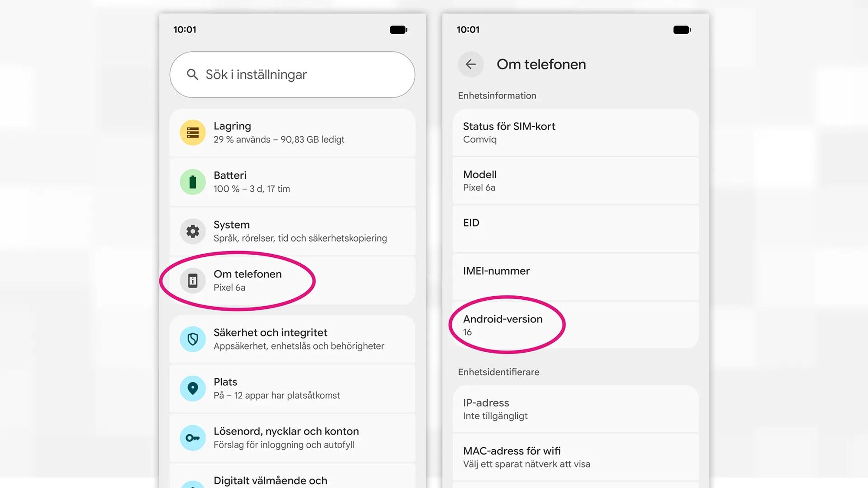Screen dimensions: 868x488
Task: Open the Modell Pixel 6a entry
Action: point(575,181)
